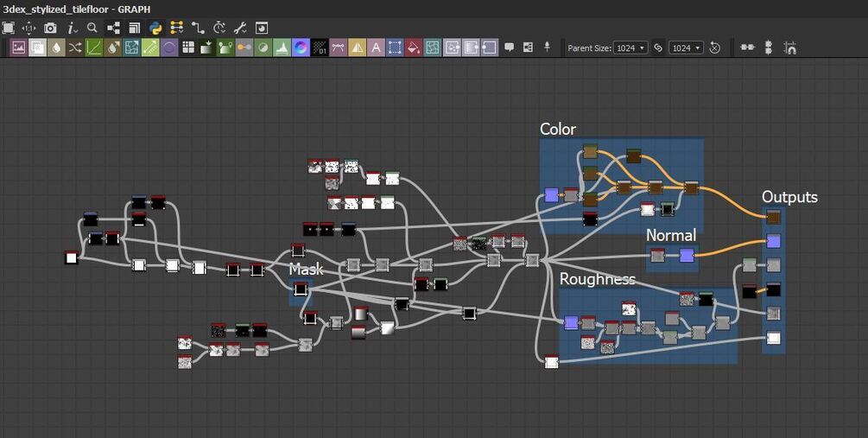Add a Pin to the graph

pyautogui.click(x=547, y=47)
